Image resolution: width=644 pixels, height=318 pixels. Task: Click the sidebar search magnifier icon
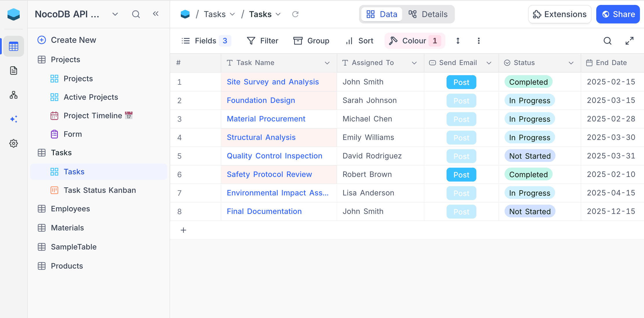(x=136, y=14)
